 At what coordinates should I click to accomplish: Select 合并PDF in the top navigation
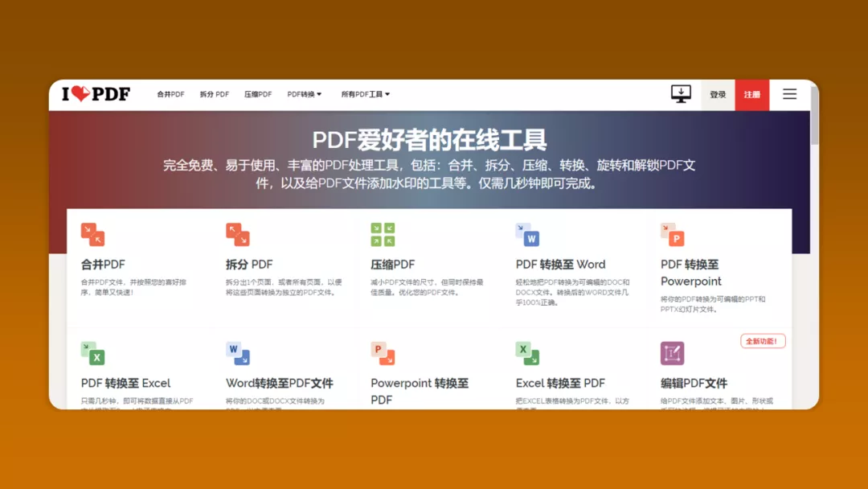[x=170, y=94]
